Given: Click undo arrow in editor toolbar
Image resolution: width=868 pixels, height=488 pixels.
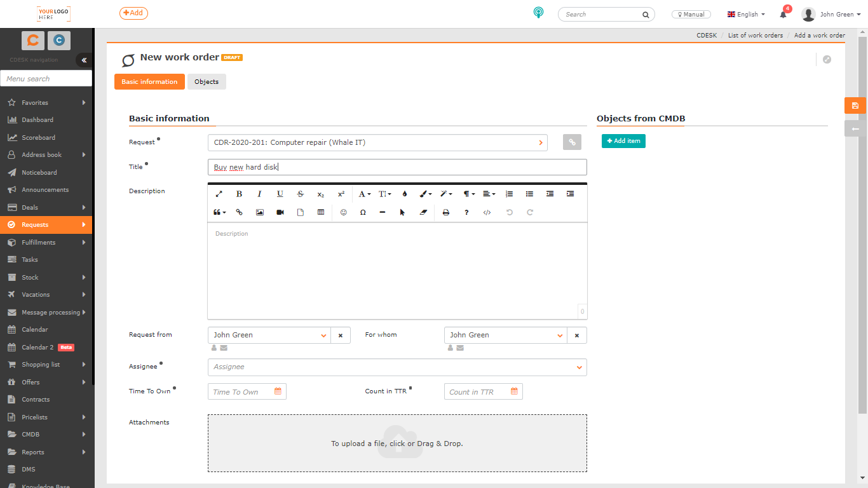Looking at the screenshot, I should pyautogui.click(x=509, y=212).
